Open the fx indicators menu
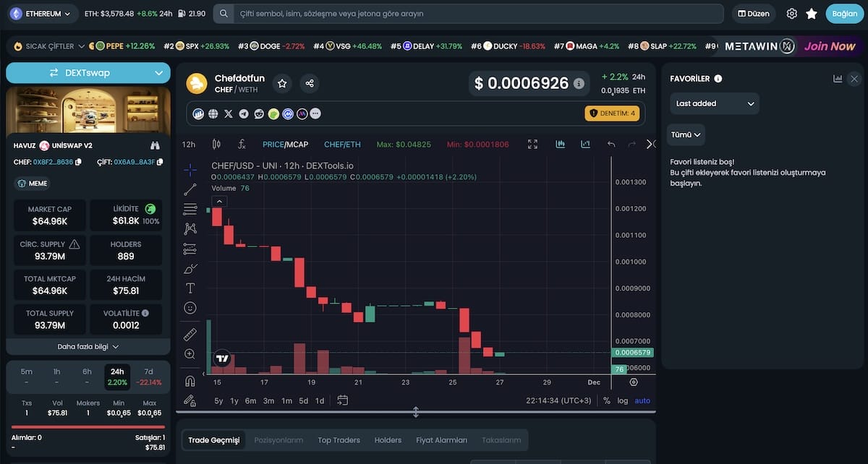 (242, 144)
